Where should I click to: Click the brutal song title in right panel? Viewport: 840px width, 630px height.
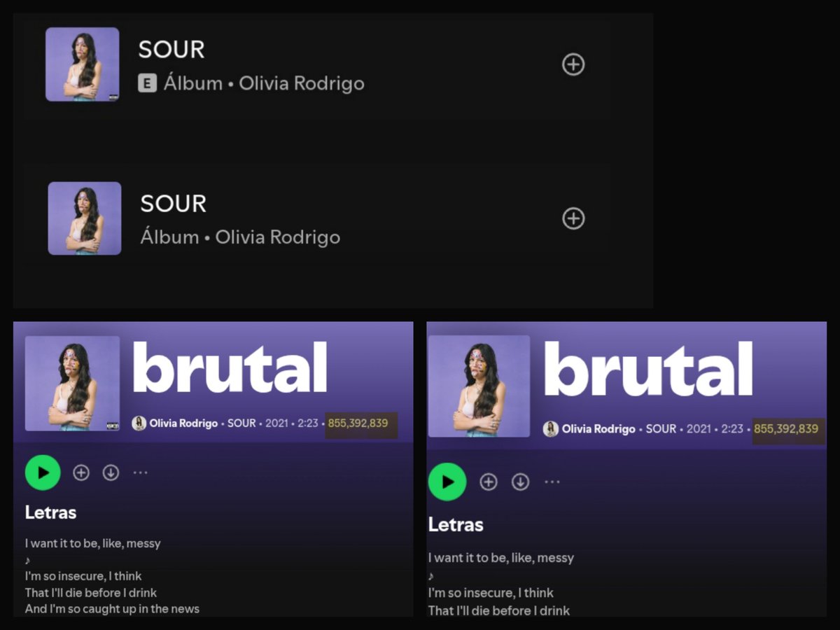[648, 369]
